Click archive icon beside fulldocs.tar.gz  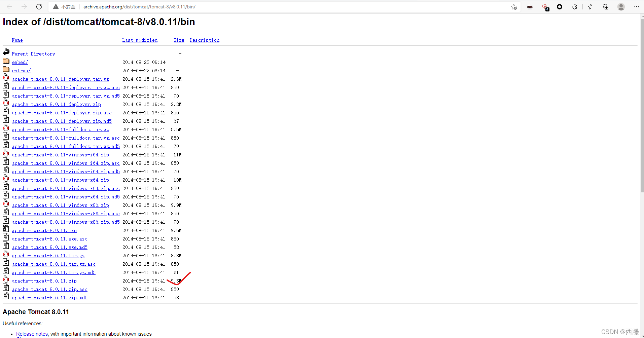pos(6,128)
